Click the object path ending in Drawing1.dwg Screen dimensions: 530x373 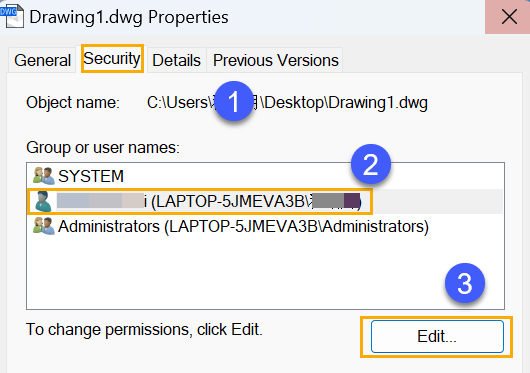[x=287, y=102]
